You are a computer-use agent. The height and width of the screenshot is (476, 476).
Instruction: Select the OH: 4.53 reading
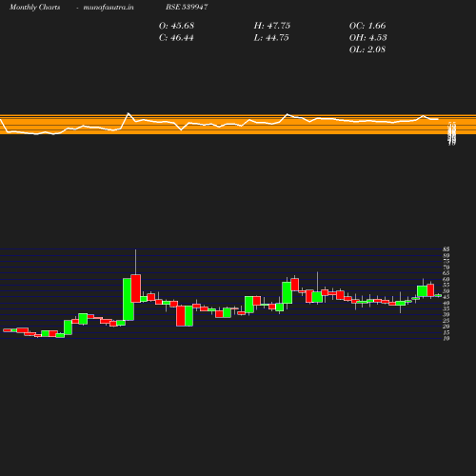pos(368,38)
